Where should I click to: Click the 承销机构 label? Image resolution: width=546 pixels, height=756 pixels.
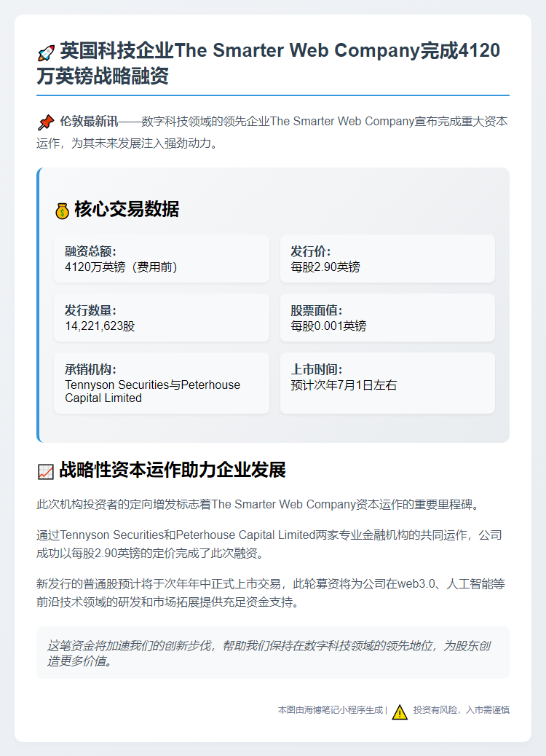(x=90, y=369)
